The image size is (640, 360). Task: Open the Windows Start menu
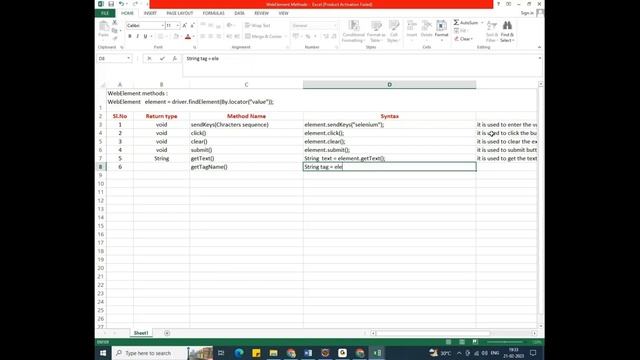coord(103,353)
